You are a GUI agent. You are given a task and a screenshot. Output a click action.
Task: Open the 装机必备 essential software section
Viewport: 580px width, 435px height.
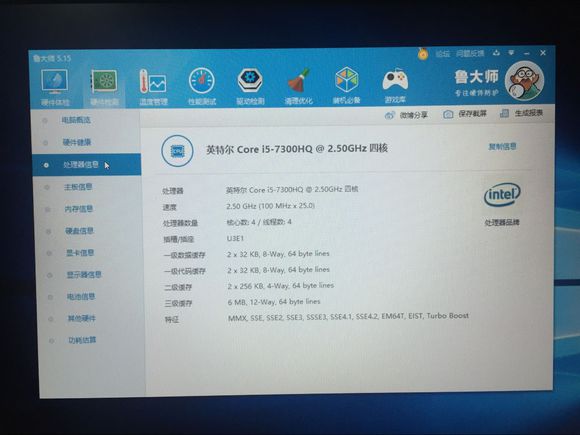347,85
